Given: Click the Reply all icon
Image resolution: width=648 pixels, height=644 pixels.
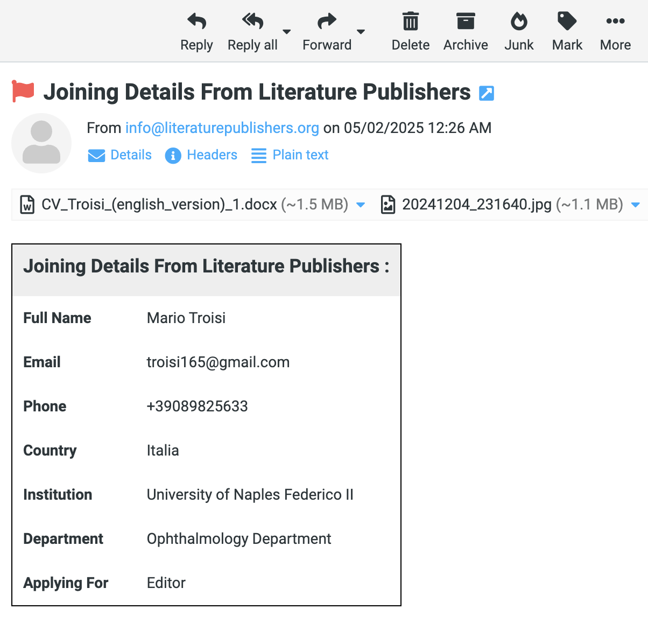Looking at the screenshot, I should pyautogui.click(x=252, y=22).
